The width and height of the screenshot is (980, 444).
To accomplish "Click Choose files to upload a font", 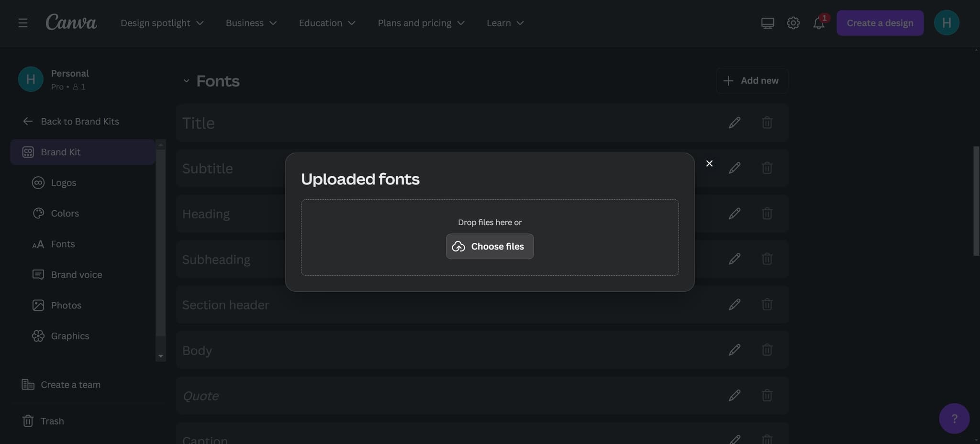I will [x=489, y=246].
